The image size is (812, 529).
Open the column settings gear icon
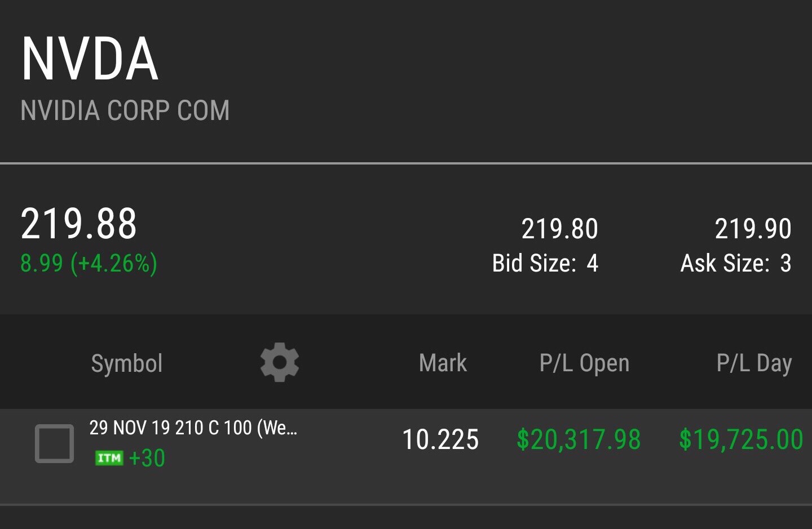point(280,362)
